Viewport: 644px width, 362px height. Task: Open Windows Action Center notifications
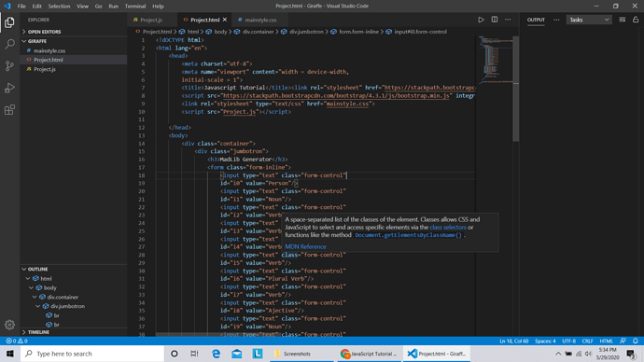631,354
